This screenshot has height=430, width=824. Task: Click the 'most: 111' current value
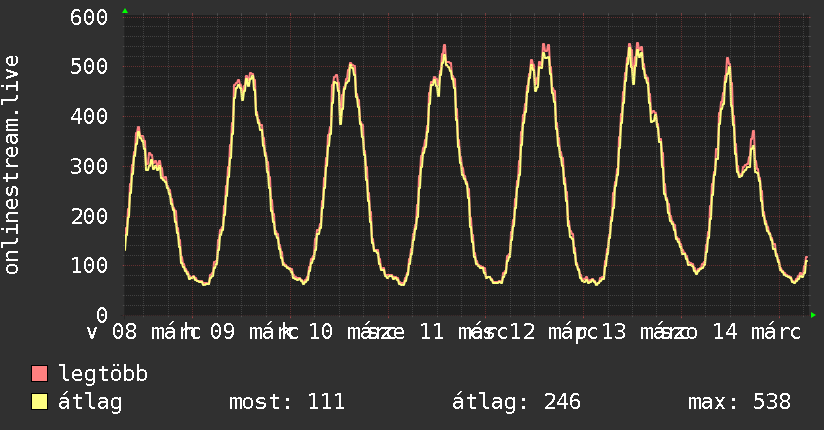(287, 402)
